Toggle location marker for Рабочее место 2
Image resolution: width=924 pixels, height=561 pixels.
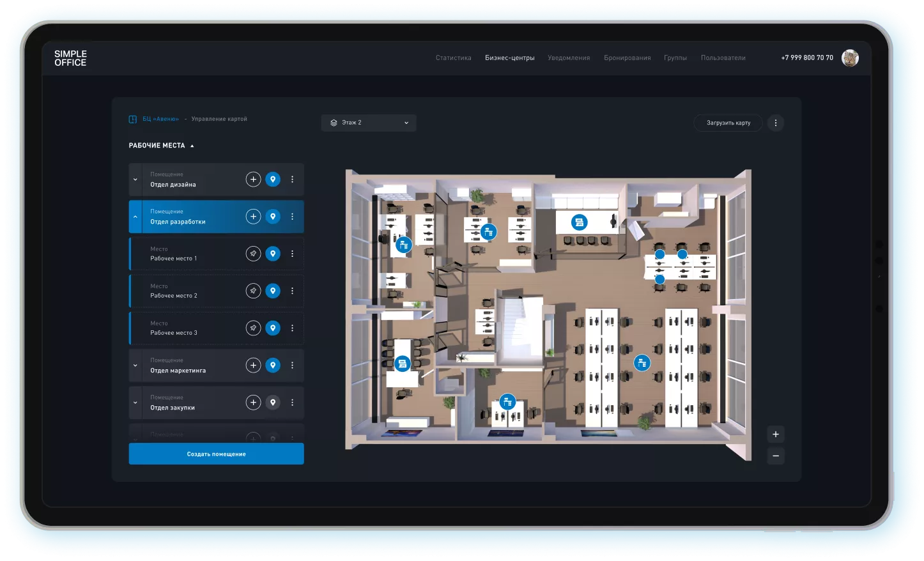click(273, 291)
